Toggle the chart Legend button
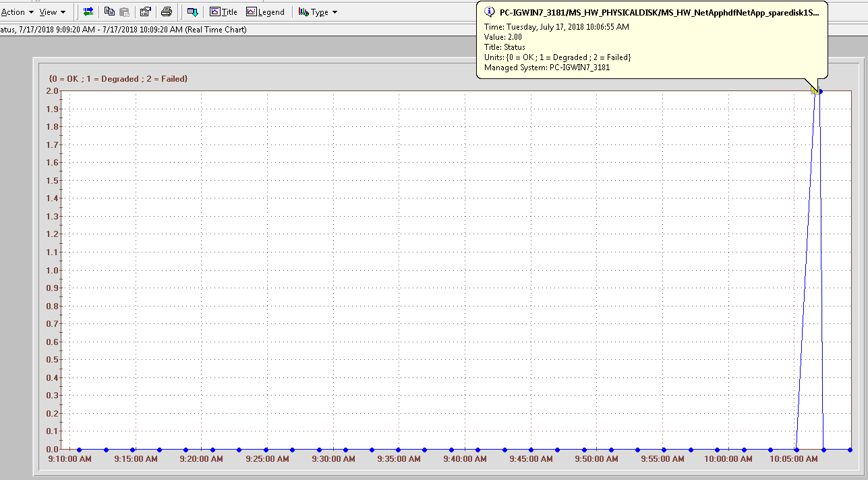Image resolution: width=868 pixels, height=480 pixels. [x=265, y=12]
